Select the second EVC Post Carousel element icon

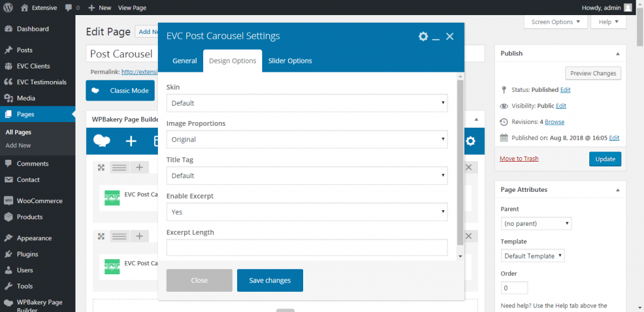pos(112,267)
